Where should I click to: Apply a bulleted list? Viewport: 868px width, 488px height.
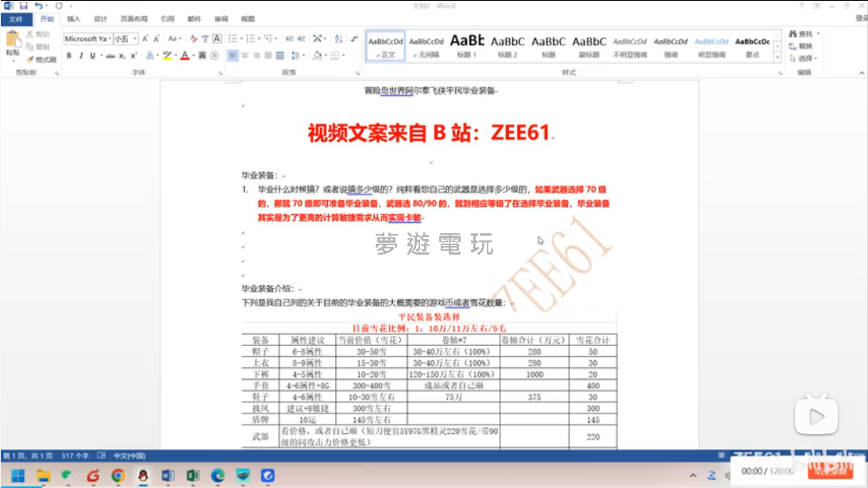click(x=233, y=39)
